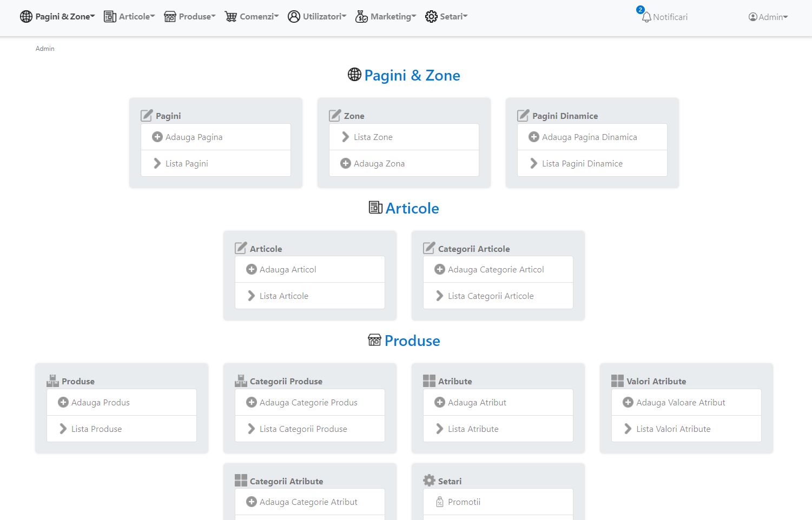Click the plus icon next to Adauga Produs

point(63,402)
